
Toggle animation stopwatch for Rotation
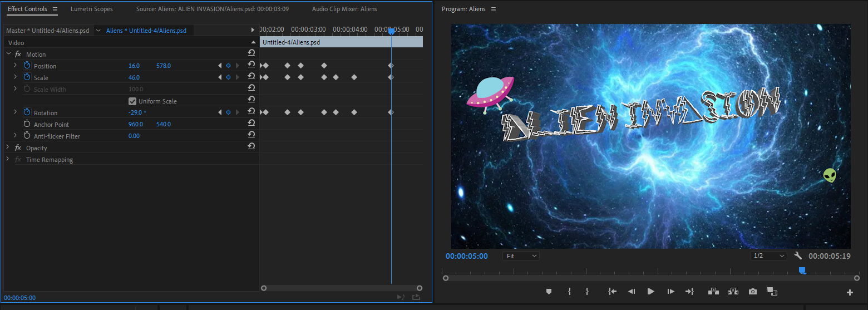pyautogui.click(x=27, y=112)
